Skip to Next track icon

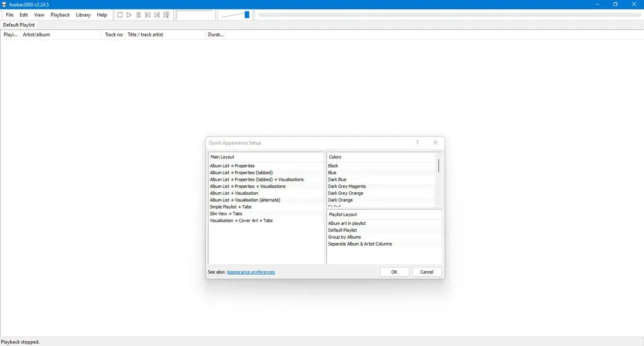157,15
